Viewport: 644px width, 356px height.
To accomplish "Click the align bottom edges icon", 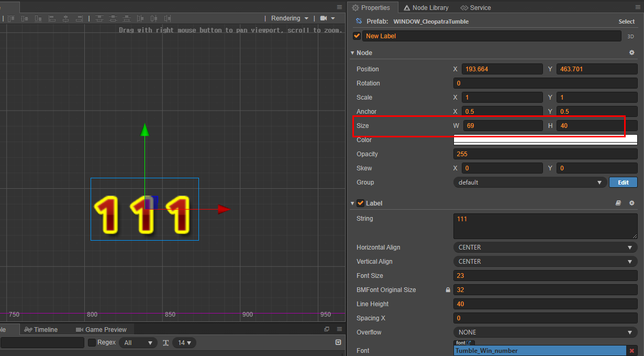I will pos(38,18).
